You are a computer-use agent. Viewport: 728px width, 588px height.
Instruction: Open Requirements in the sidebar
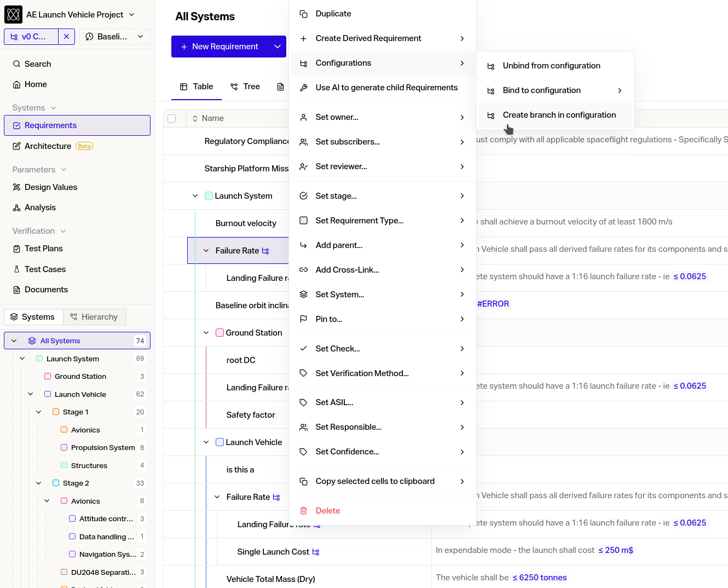tap(77, 125)
